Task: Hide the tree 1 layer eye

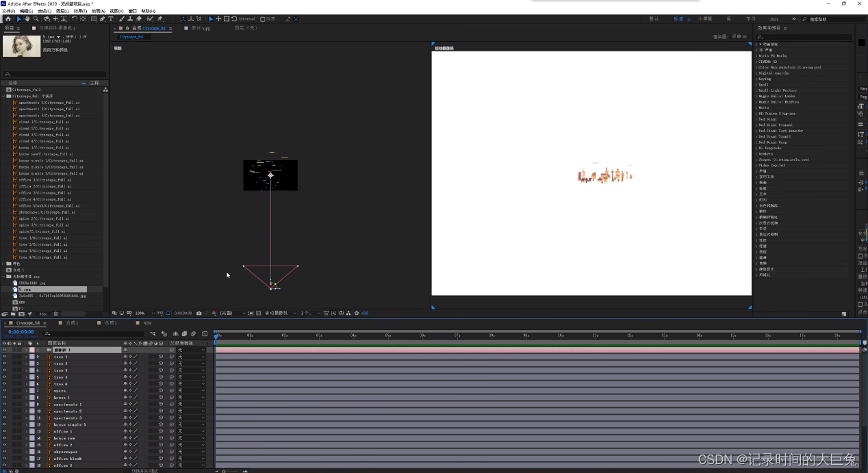Action: [4, 357]
